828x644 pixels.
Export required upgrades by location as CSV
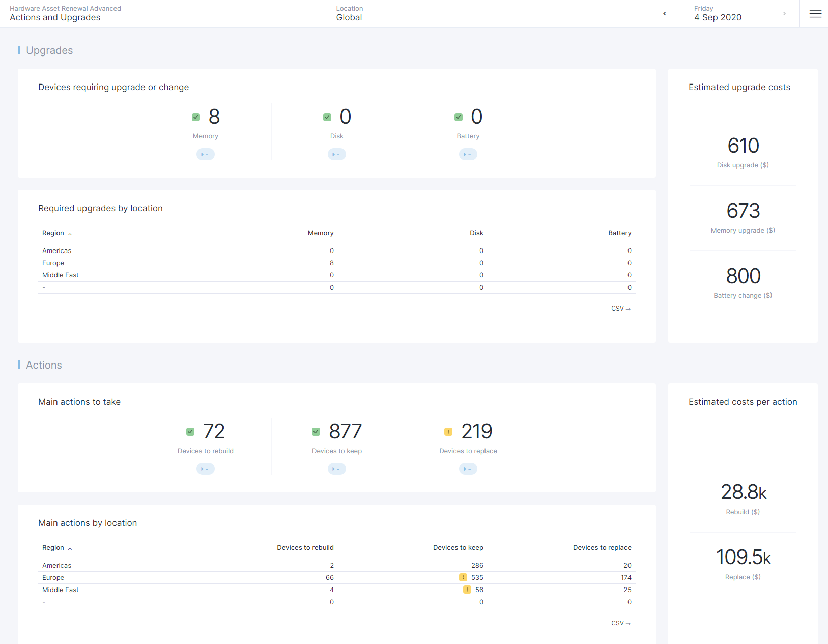tap(620, 309)
